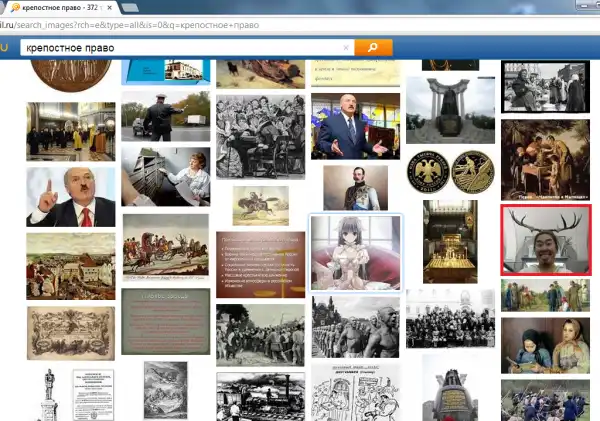Click inside the 'крепостное право' search field
The width and height of the screenshot is (600, 421).
point(180,47)
